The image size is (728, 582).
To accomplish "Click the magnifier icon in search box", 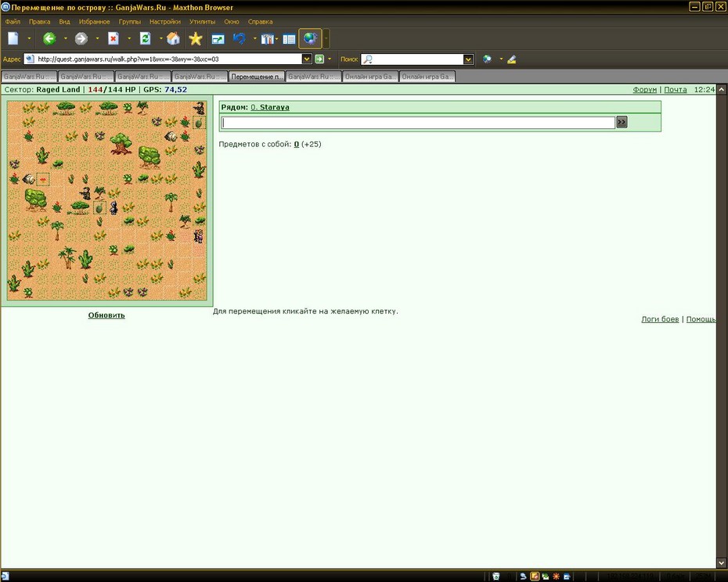I will pos(368,59).
